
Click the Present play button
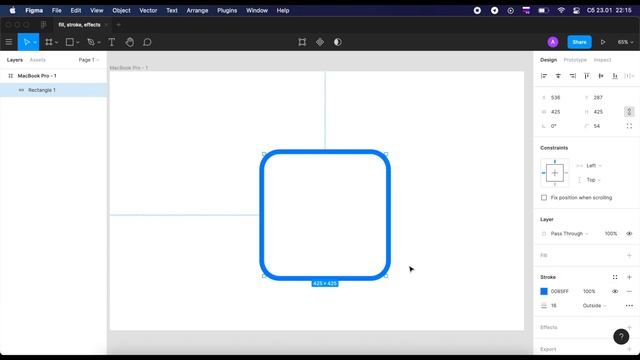[x=603, y=42]
